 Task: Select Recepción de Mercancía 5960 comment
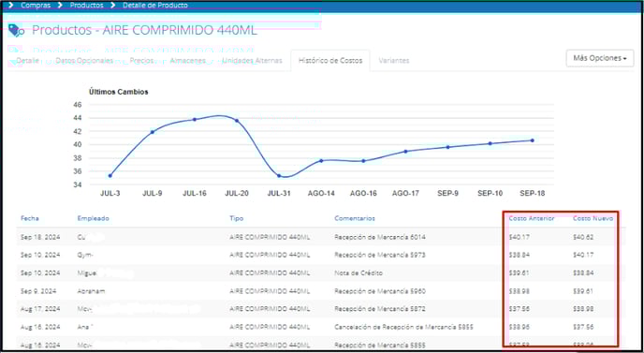[x=380, y=291]
